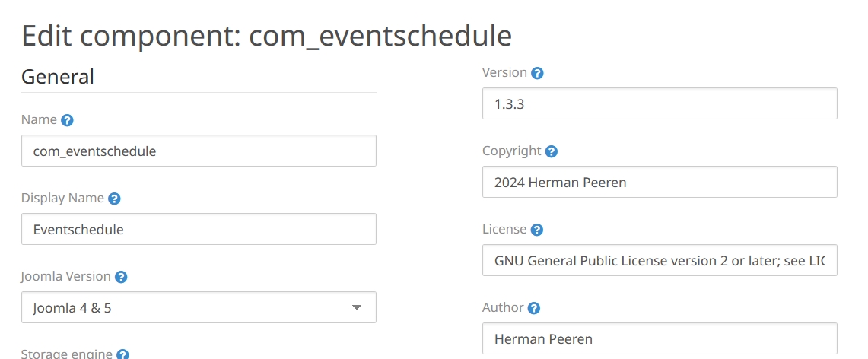This screenshot has height=359, width=868.
Task: Click the help icon next to Name
Action: point(67,120)
